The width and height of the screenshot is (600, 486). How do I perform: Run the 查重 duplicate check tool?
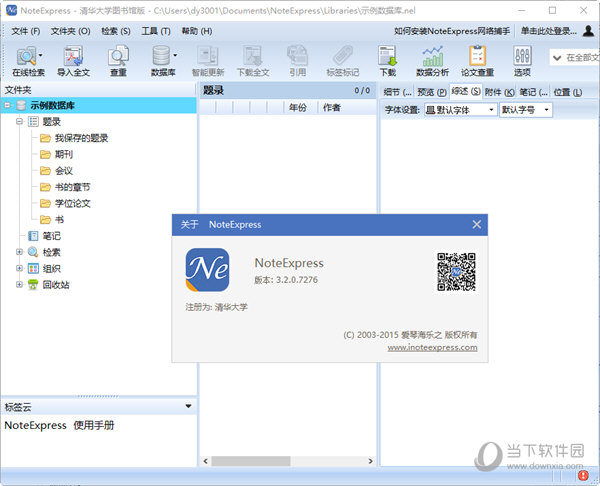(x=118, y=60)
